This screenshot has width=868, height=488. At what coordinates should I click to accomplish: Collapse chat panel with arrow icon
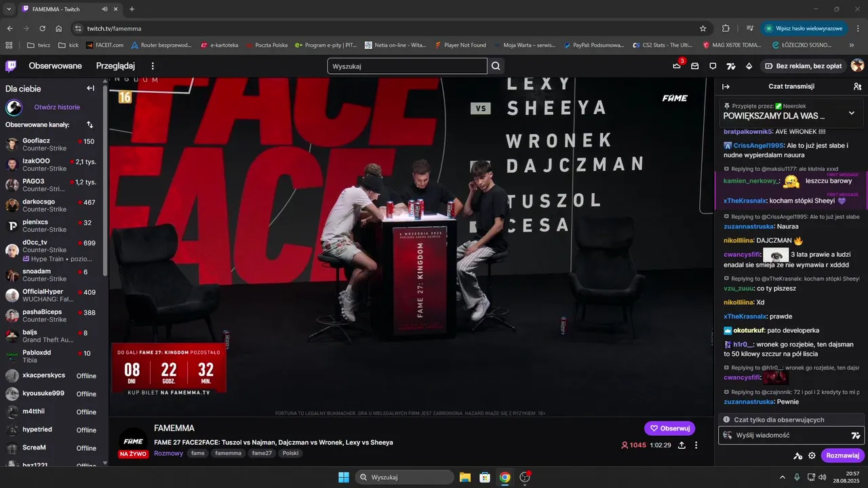pos(726,86)
